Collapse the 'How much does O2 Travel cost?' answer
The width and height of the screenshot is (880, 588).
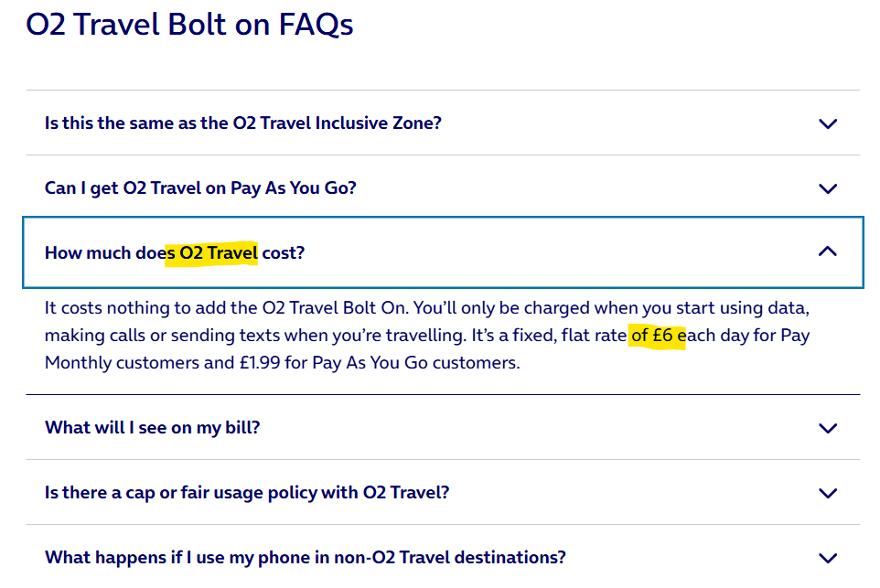coord(828,252)
